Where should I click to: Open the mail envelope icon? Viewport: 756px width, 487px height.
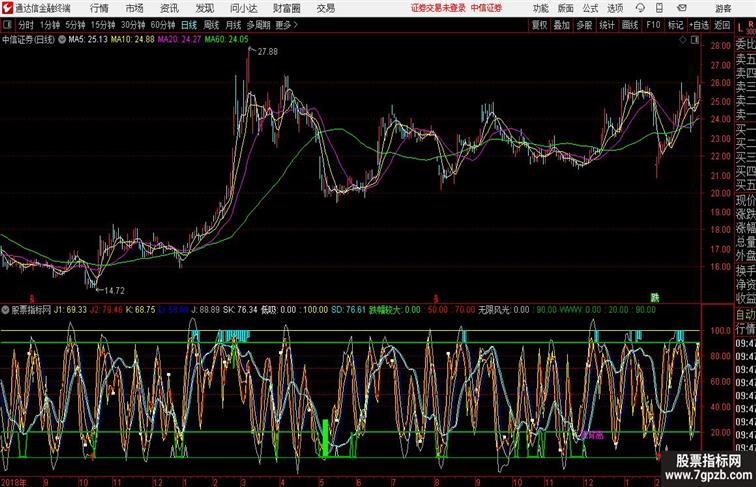coord(682,8)
